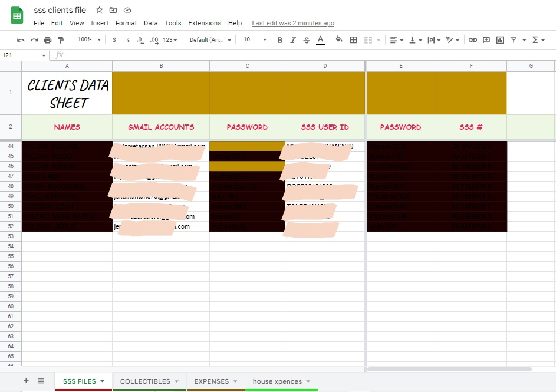Image resolution: width=556 pixels, height=392 pixels.
Task: Format as percent
Action: pos(127,40)
